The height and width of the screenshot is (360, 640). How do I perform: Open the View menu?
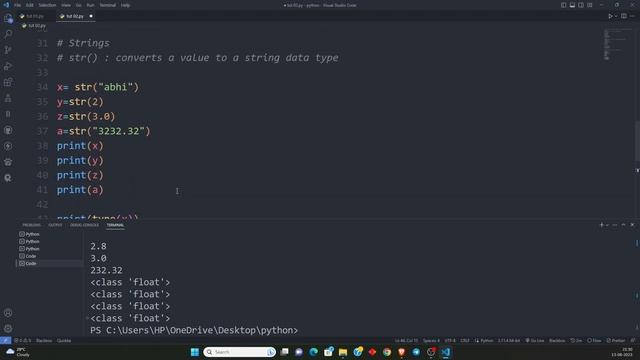(x=66, y=5)
